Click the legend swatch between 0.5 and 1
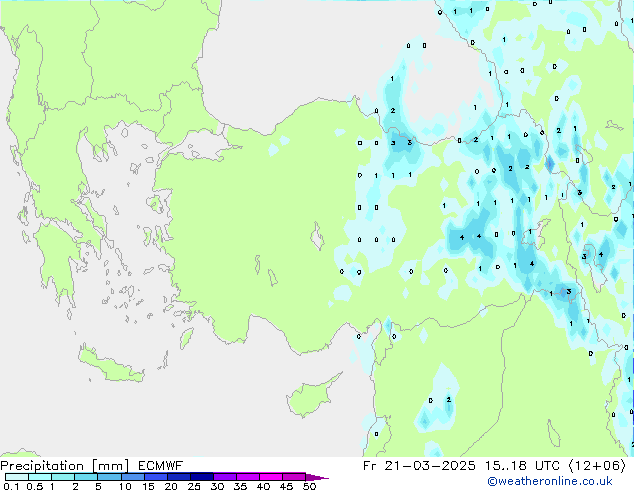The image size is (634, 490). coord(40,477)
